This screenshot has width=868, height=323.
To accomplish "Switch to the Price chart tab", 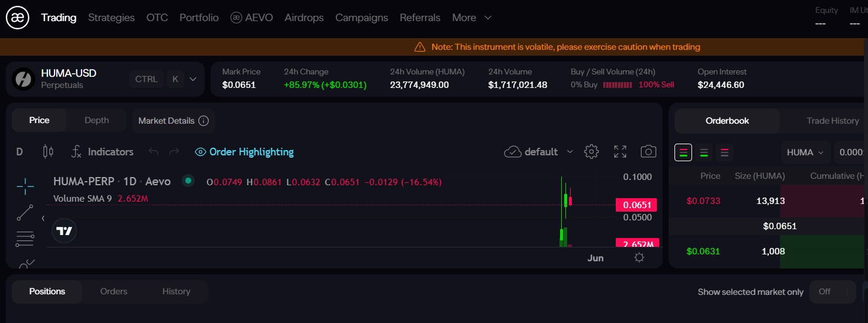I will (39, 120).
